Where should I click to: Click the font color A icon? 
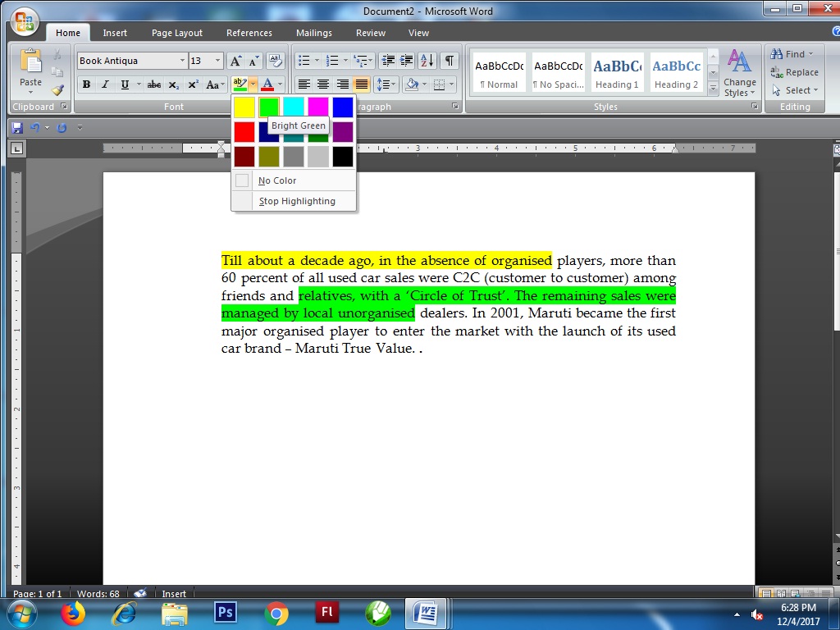267,84
